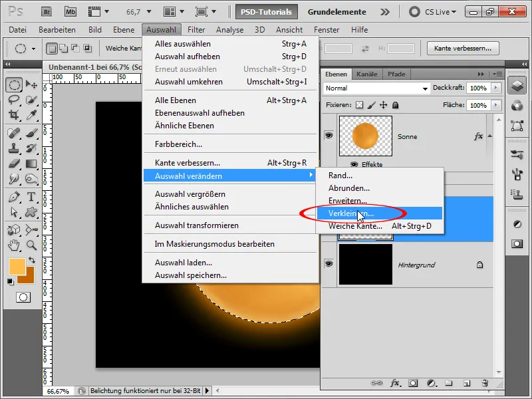Choose Verkleinern from the submenu
This screenshot has height=399, width=532.
pos(380,213)
